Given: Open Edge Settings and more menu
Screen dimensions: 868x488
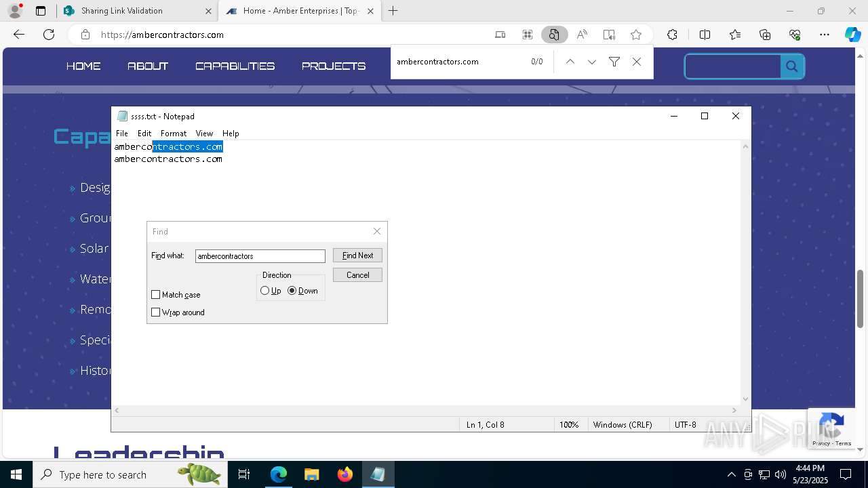Looking at the screenshot, I should tap(825, 35).
